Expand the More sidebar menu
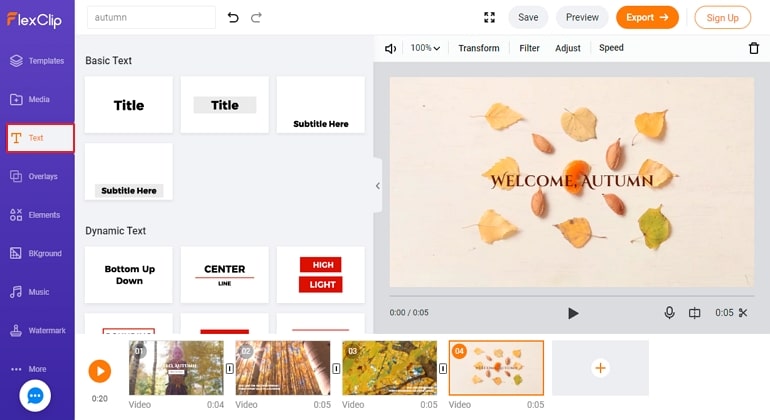The width and height of the screenshot is (770, 420). [x=29, y=369]
